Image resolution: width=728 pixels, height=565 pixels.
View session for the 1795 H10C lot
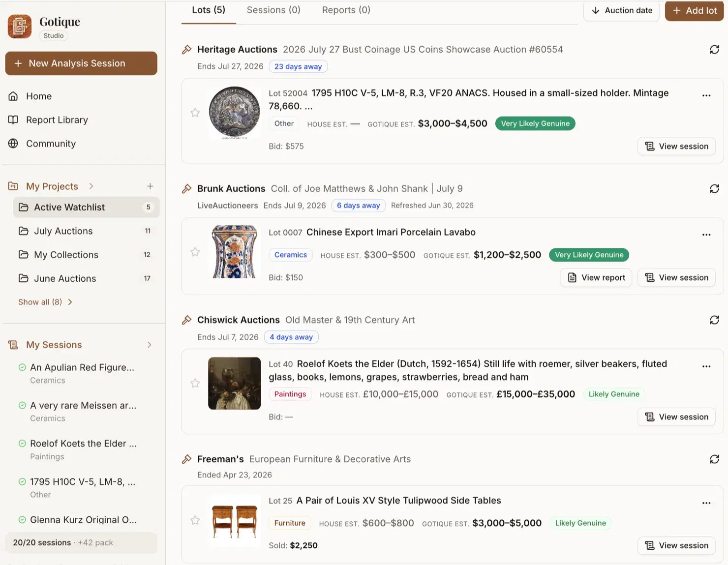click(676, 147)
